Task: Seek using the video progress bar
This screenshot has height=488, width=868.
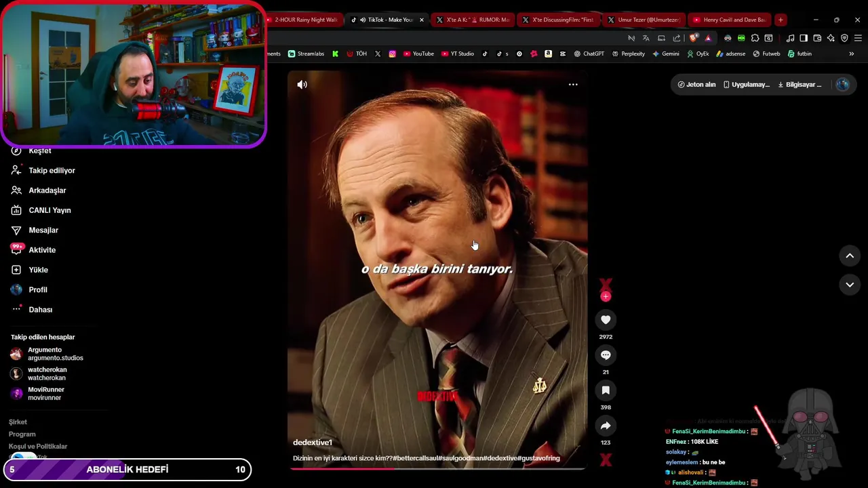Action: 437,468
